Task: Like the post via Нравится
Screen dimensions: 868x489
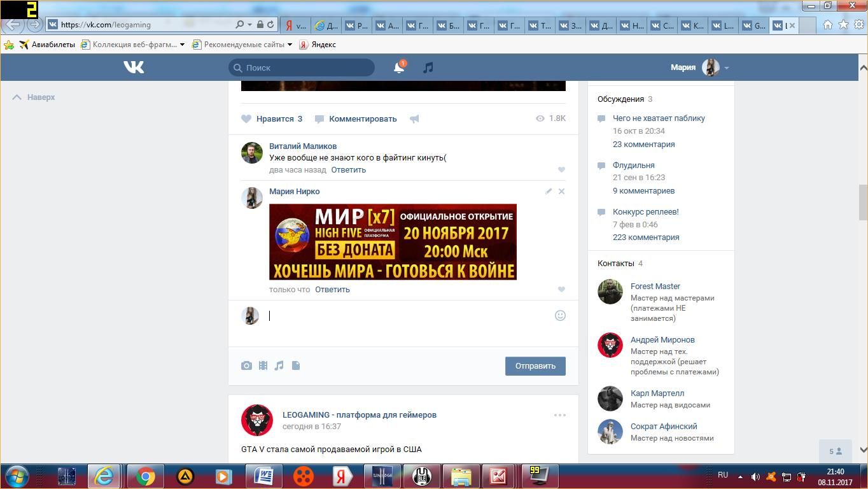Action: 272,119
